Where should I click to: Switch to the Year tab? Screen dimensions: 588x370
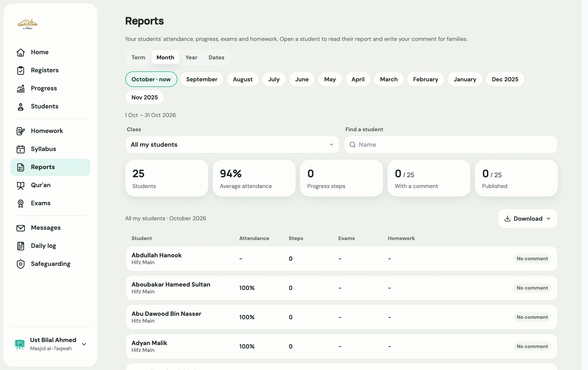pos(191,57)
